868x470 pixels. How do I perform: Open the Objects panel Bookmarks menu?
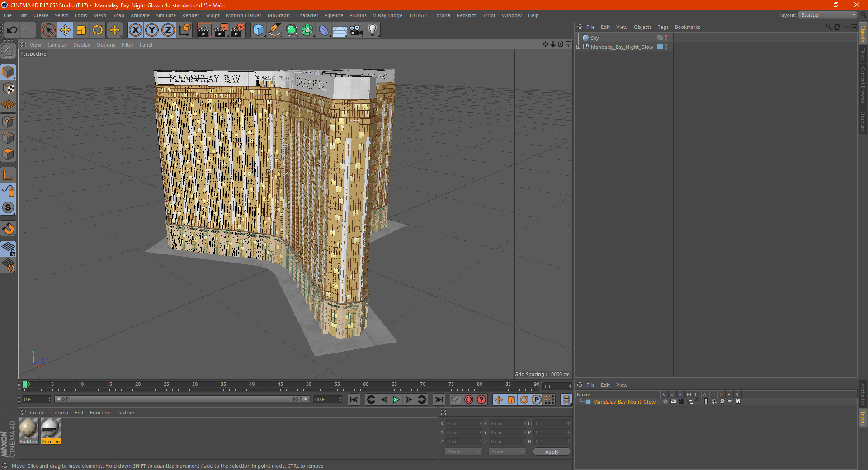click(687, 27)
